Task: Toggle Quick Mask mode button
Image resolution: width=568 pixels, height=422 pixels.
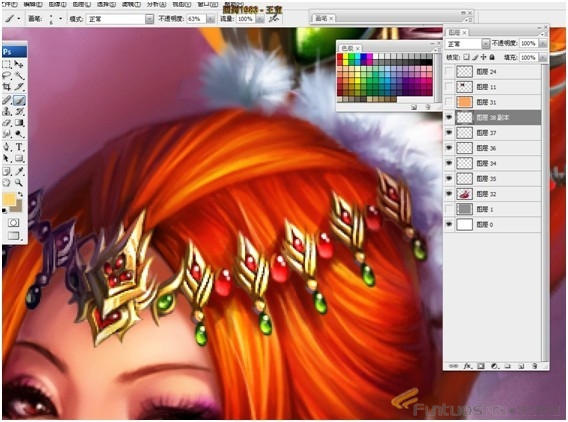Action: coord(14,222)
